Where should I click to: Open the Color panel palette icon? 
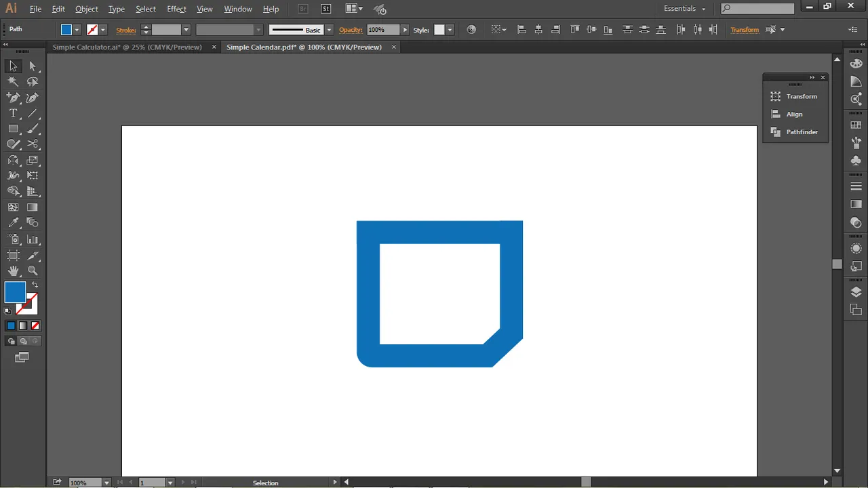coord(856,63)
